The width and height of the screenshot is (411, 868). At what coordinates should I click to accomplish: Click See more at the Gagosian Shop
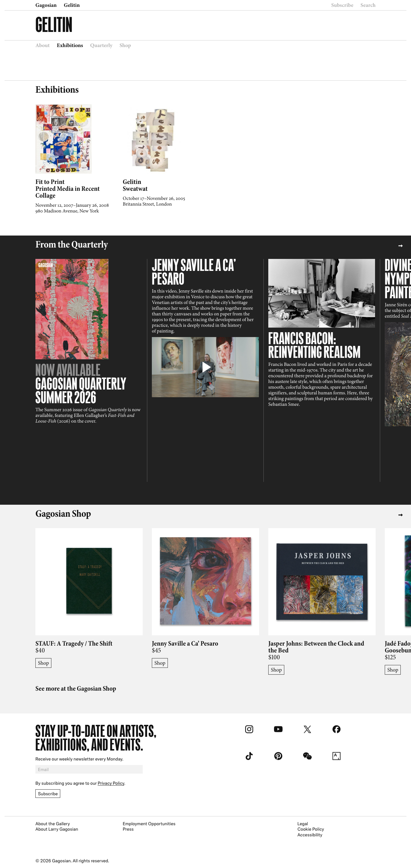[x=76, y=688]
